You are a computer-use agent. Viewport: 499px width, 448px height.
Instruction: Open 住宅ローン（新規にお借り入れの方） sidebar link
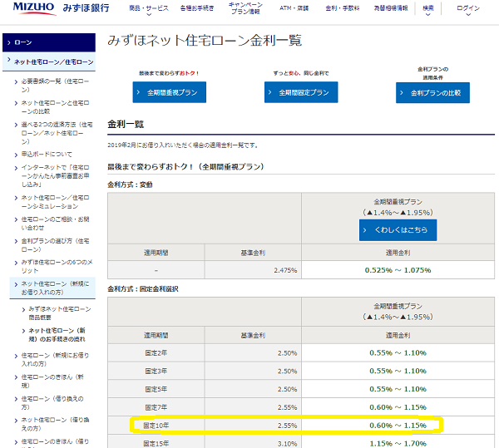55,359
